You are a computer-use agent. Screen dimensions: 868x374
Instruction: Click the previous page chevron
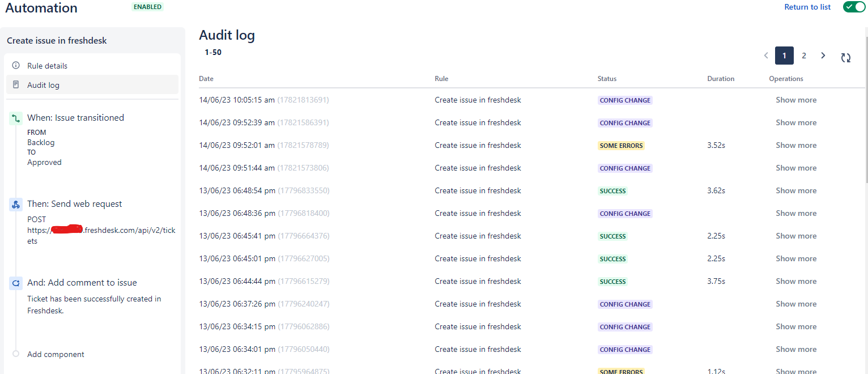point(766,56)
